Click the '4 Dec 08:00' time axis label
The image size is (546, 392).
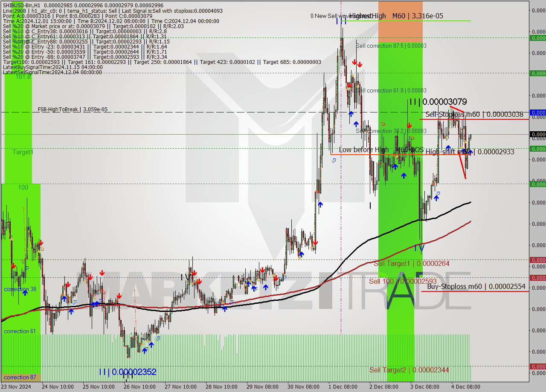[466, 387]
